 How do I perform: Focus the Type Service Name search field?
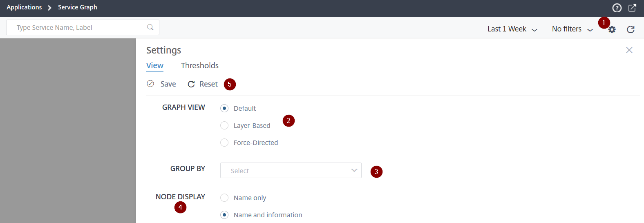(x=83, y=27)
